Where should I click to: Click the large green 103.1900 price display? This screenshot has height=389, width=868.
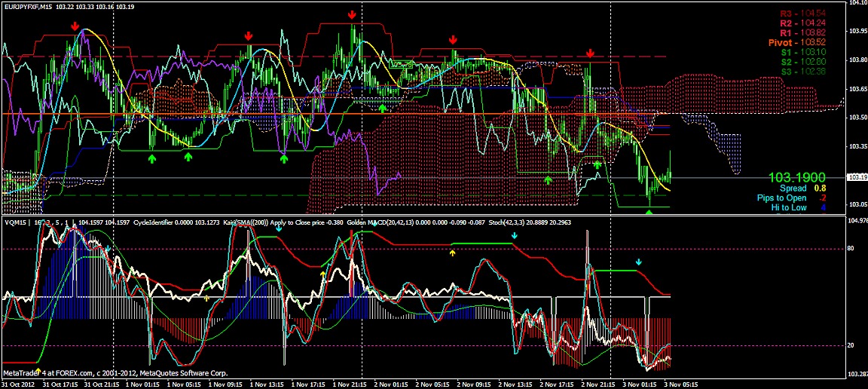(x=798, y=176)
